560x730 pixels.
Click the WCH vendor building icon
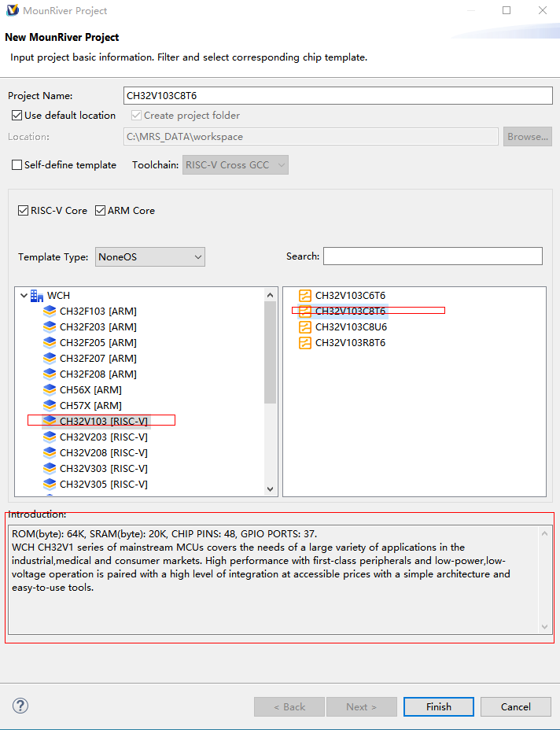(37, 296)
